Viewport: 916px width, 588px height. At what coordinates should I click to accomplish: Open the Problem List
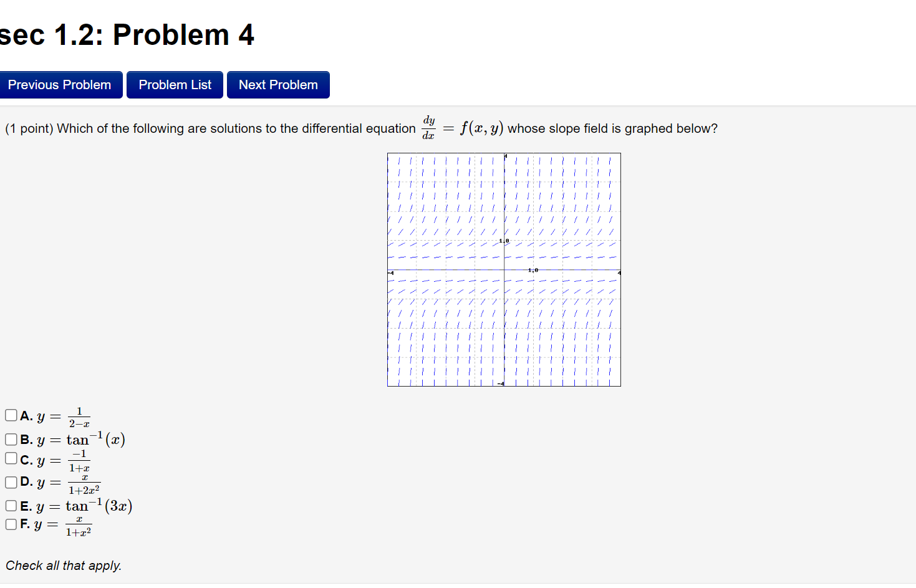tap(174, 84)
